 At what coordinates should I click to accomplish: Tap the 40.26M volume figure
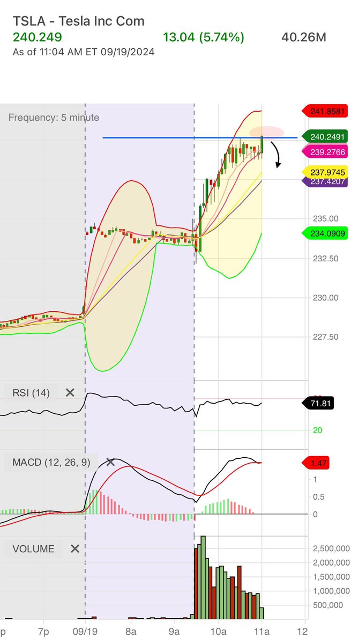(304, 37)
